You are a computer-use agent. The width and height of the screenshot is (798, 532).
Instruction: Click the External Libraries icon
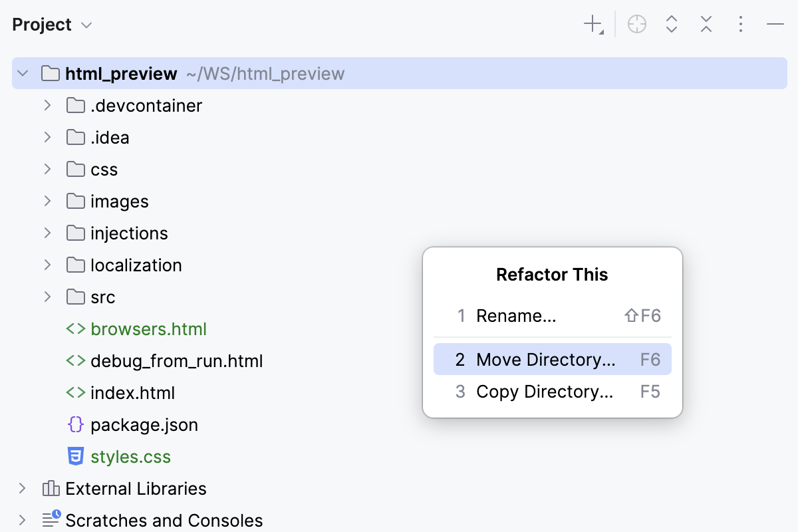tap(51, 488)
